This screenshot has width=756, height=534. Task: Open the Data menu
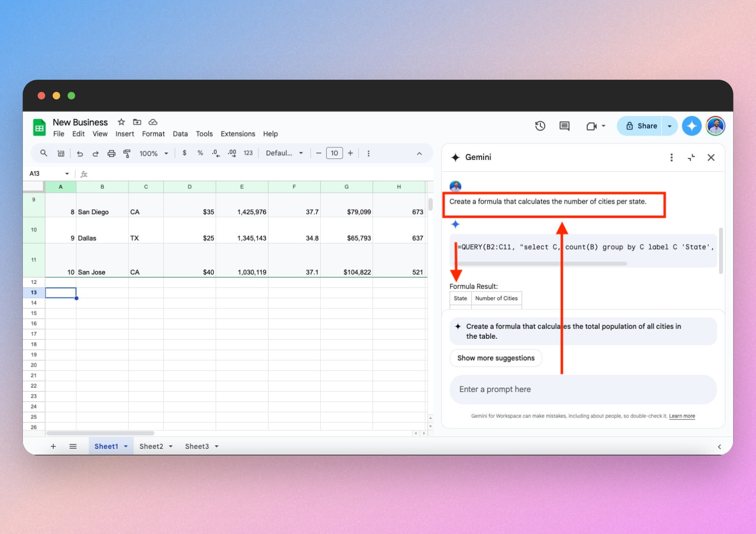coord(180,134)
